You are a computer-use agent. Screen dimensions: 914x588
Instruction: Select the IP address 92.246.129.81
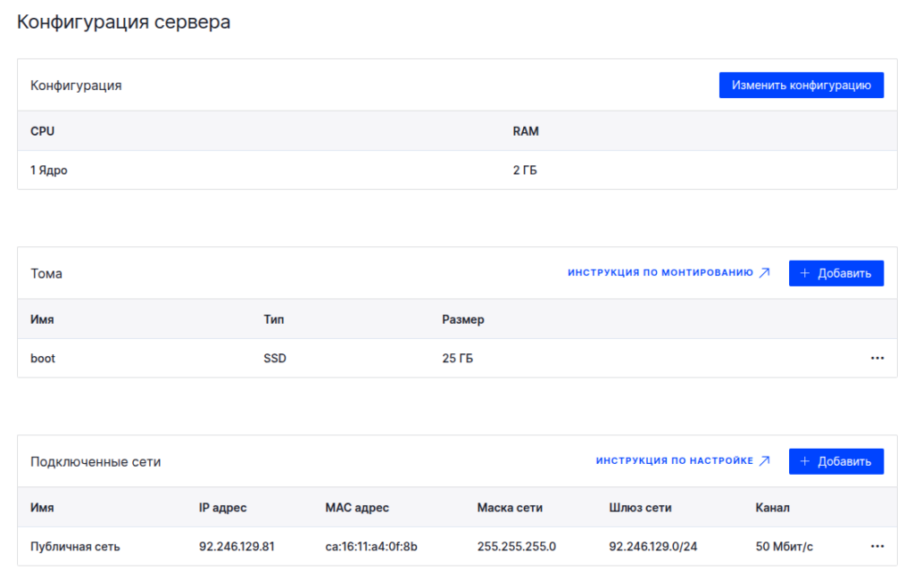[x=237, y=546]
